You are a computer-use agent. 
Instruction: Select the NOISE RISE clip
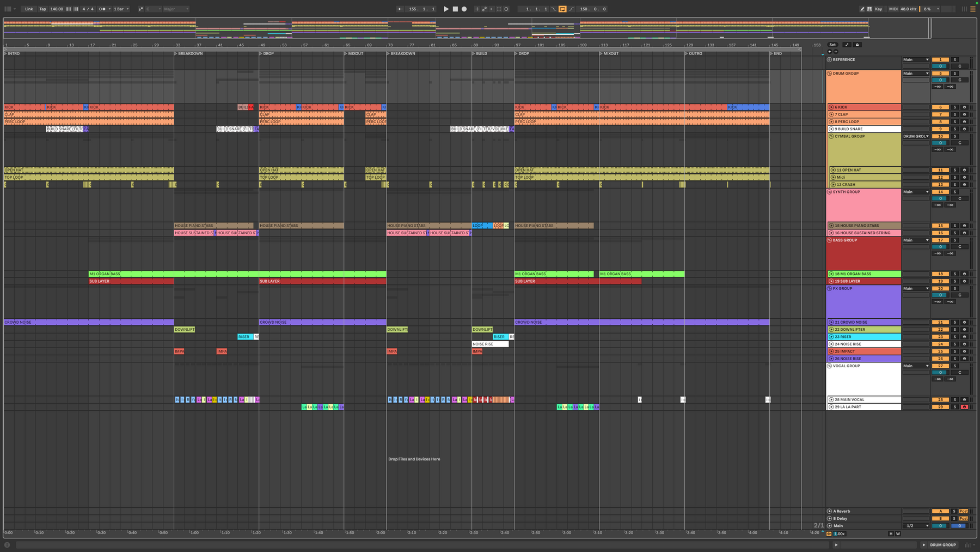point(490,344)
